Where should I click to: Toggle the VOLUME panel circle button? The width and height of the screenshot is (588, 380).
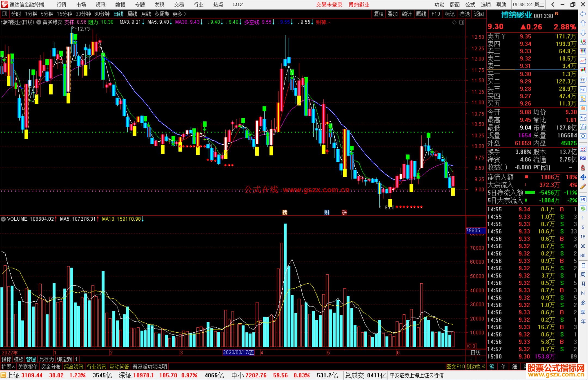(3, 219)
